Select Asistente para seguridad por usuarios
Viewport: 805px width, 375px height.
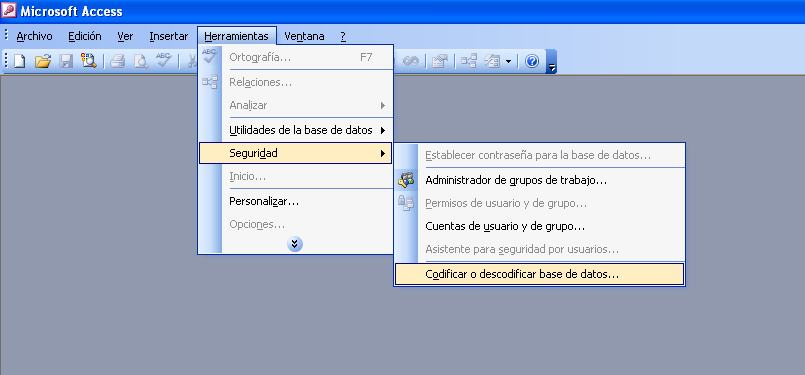540,250
